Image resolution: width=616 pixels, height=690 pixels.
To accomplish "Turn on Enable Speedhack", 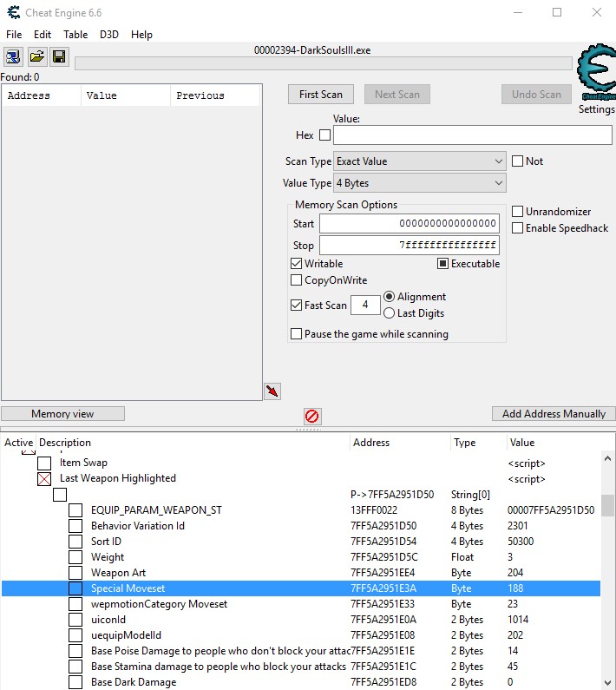I will pos(517,228).
